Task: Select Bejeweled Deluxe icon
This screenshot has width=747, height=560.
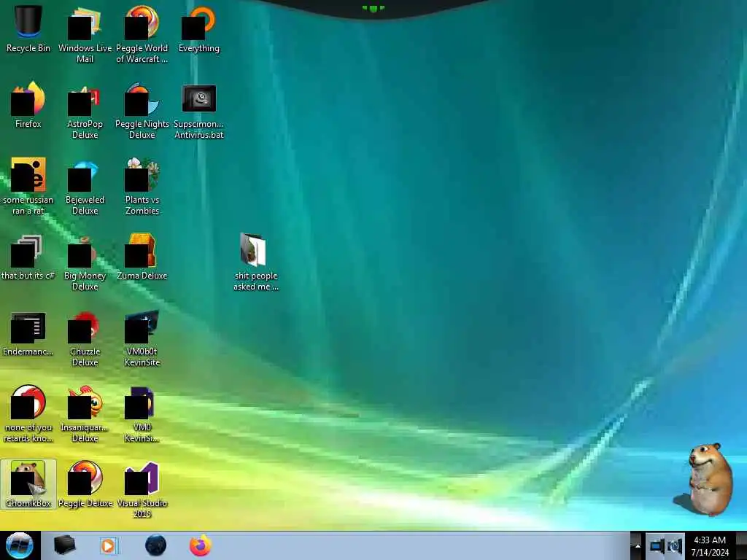Action: pyautogui.click(x=85, y=186)
